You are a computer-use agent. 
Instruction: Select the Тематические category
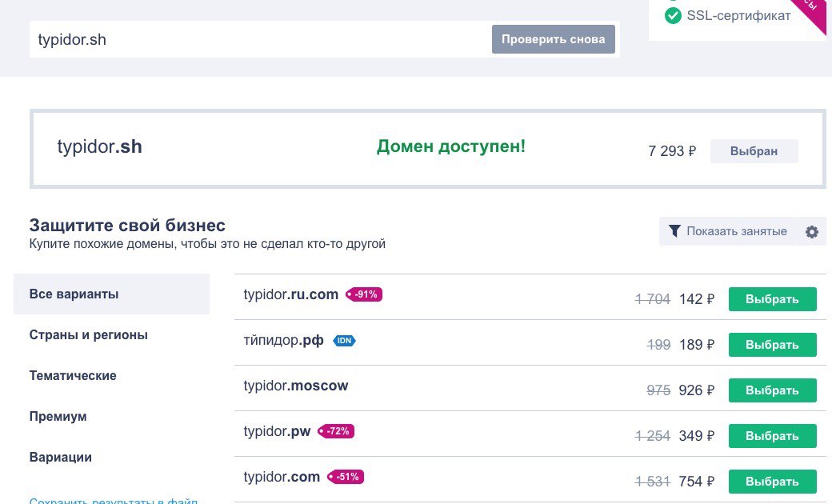73,376
